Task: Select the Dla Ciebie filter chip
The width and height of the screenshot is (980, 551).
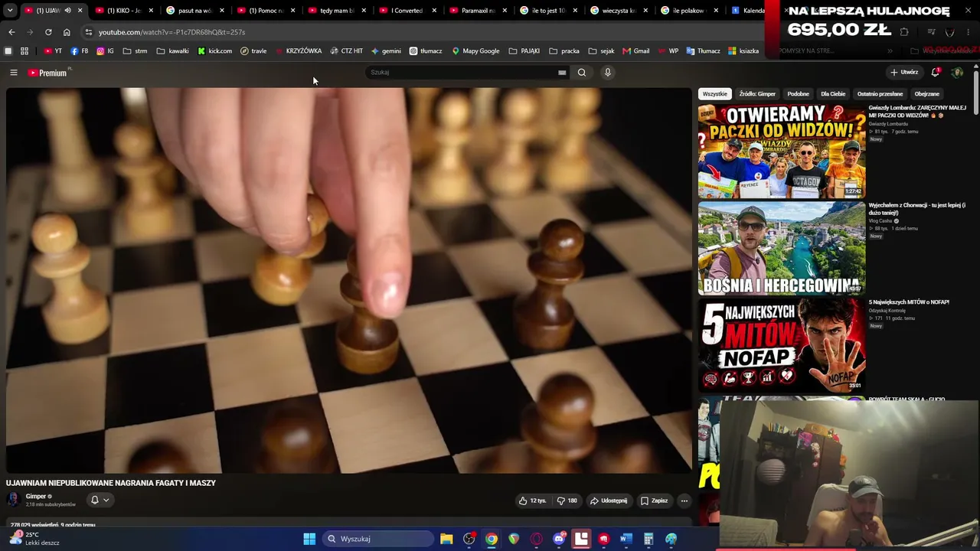Action: click(833, 94)
